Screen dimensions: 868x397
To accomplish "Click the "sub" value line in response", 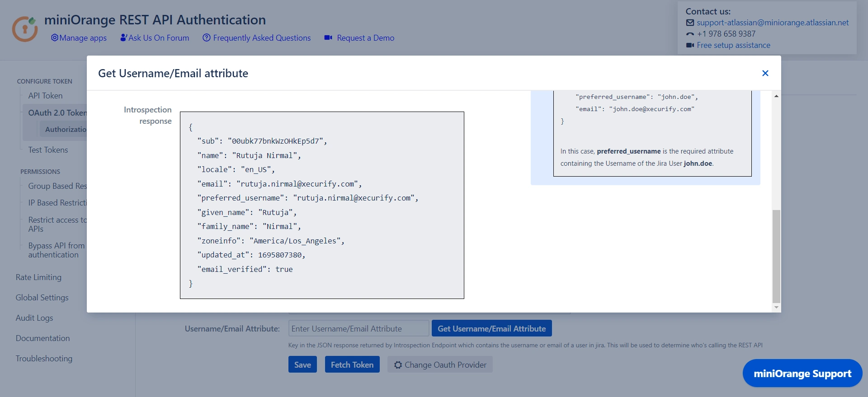I will click(262, 141).
